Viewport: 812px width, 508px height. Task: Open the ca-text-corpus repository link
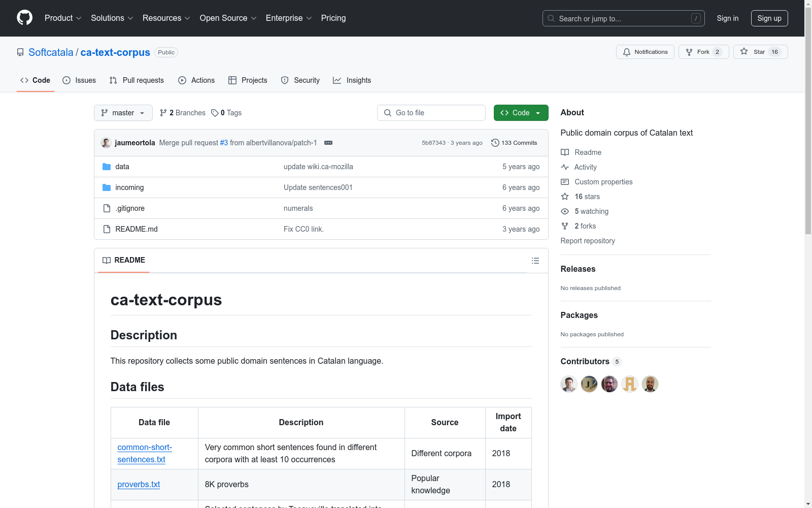point(115,52)
